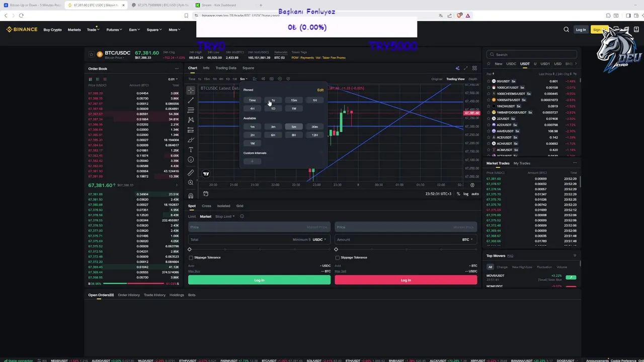This screenshot has width=644, height=362.
Task: Select the ruler measure tool
Action: tap(191, 172)
